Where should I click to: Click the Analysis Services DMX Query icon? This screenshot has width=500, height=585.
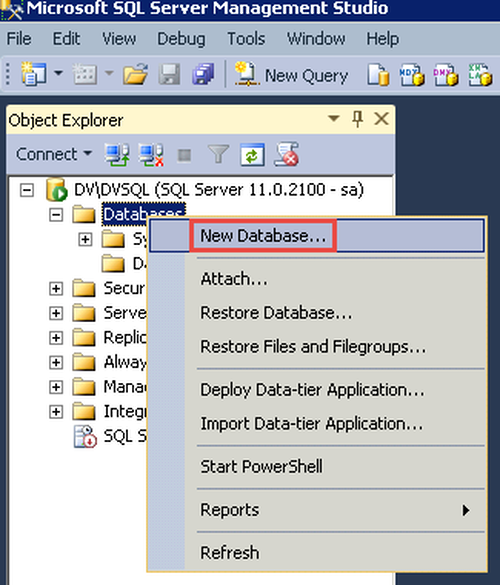pyautogui.click(x=446, y=75)
